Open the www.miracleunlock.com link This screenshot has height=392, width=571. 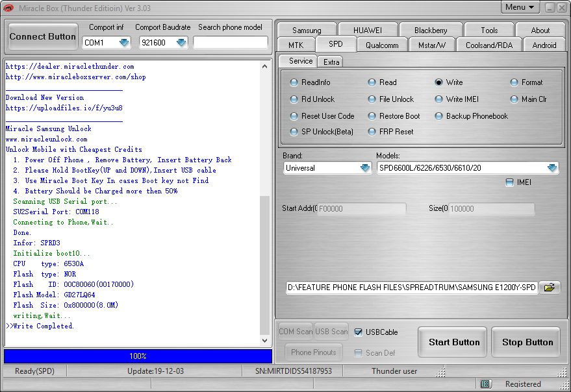point(46,139)
